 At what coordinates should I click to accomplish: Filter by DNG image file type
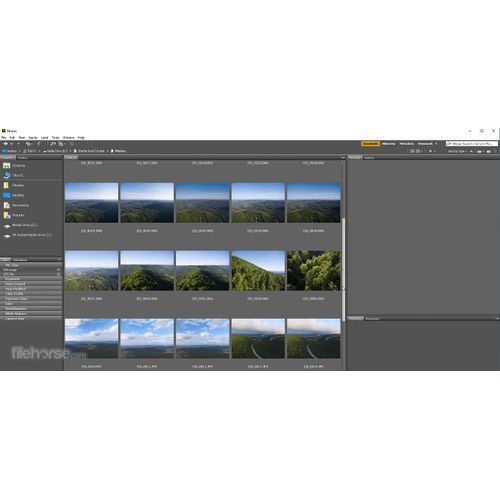[31, 270]
